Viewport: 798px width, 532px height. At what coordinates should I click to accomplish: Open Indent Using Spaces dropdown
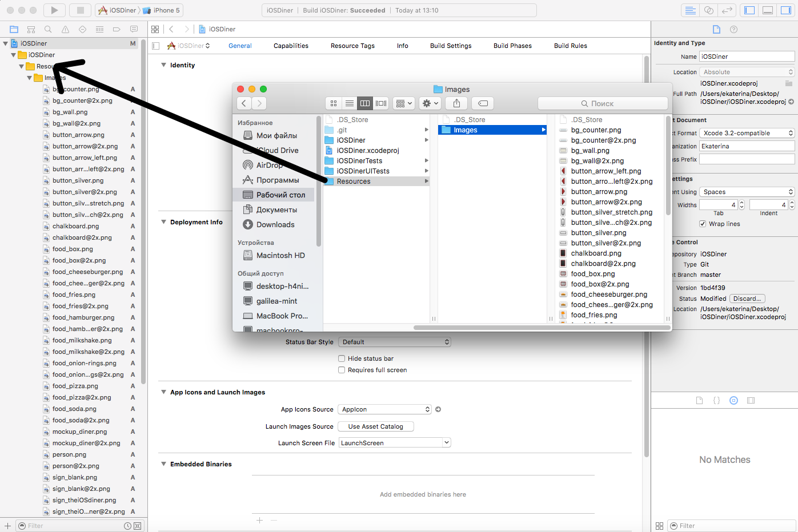747,192
